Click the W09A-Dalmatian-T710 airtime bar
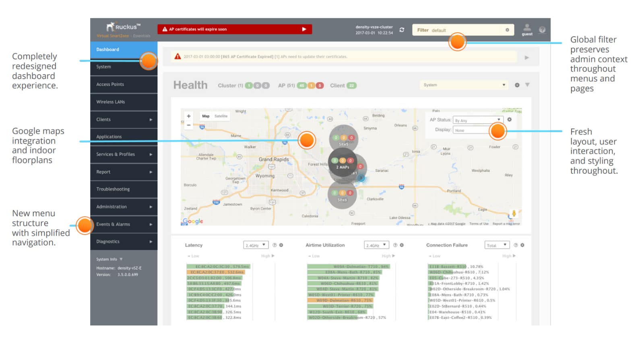Image resolution: width=644 pixels, height=344 pixels. click(x=349, y=267)
